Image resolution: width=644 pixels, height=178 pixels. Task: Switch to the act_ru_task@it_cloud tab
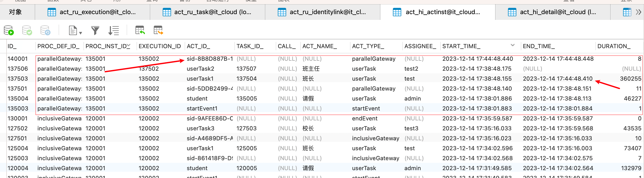tap(207, 12)
